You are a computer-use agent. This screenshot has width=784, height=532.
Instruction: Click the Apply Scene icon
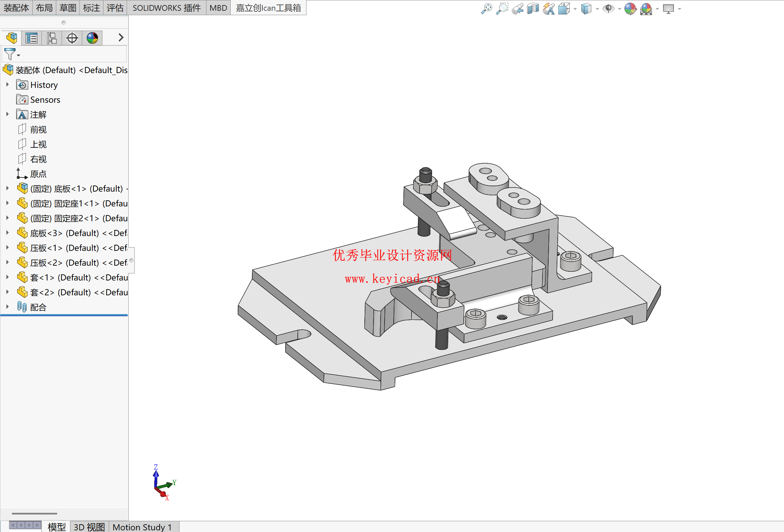(646, 8)
